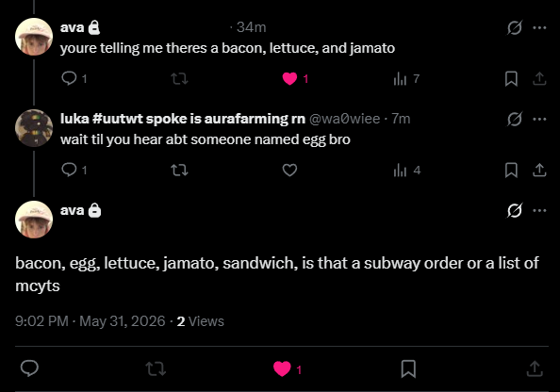Share ava's first tweet in thread
The height and width of the screenshot is (392, 560).
(x=539, y=78)
